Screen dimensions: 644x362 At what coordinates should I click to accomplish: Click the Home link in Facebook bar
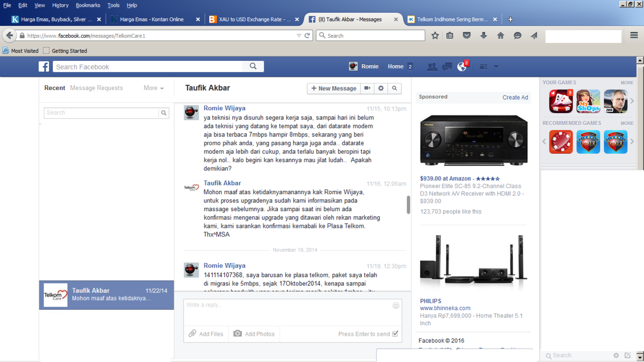coord(395,66)
